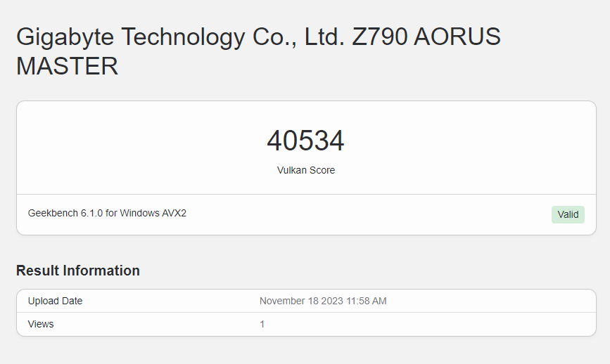Click the word Result in section heading
This screenshot has height=364, width=610.
(x=38, y=271)
